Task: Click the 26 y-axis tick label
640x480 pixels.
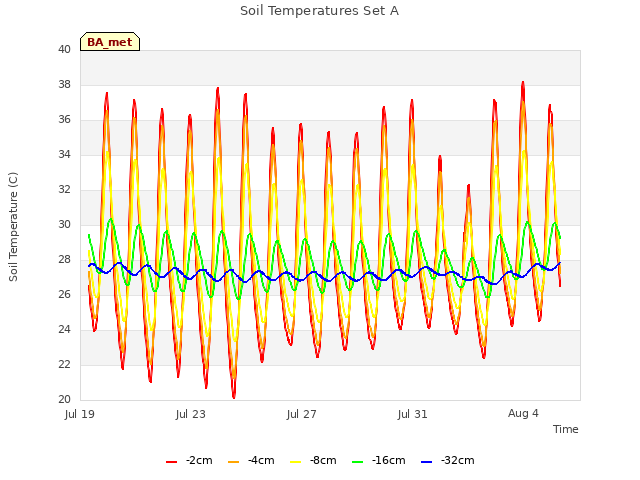Action: click(x=64, y=295)
